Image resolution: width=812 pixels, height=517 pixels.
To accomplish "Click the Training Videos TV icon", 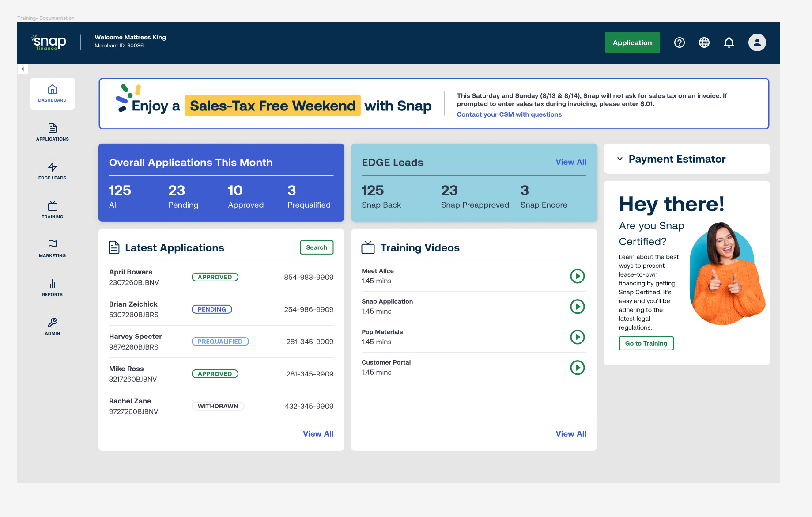I will 368,247.
